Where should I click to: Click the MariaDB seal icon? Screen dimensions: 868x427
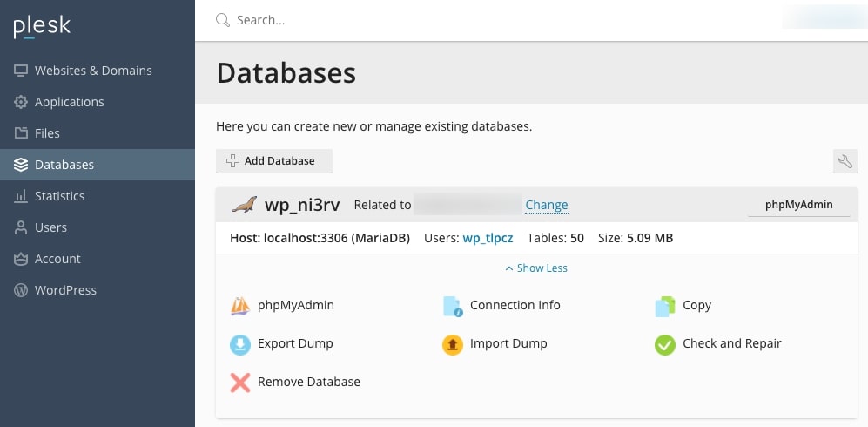[244, 205]
